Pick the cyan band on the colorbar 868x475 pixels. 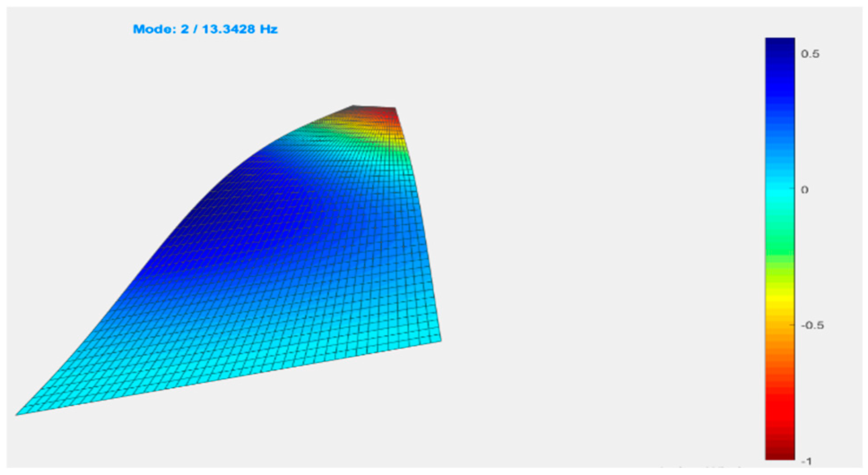[780, 193]
